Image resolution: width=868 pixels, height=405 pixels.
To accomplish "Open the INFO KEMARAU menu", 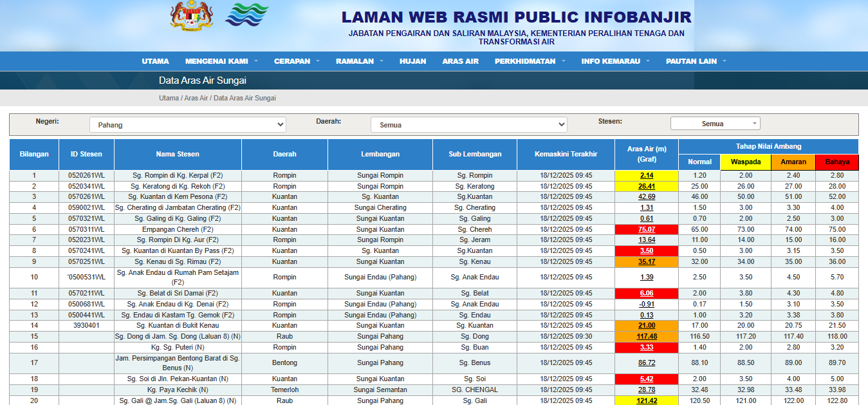I will (x=615, y=61).
